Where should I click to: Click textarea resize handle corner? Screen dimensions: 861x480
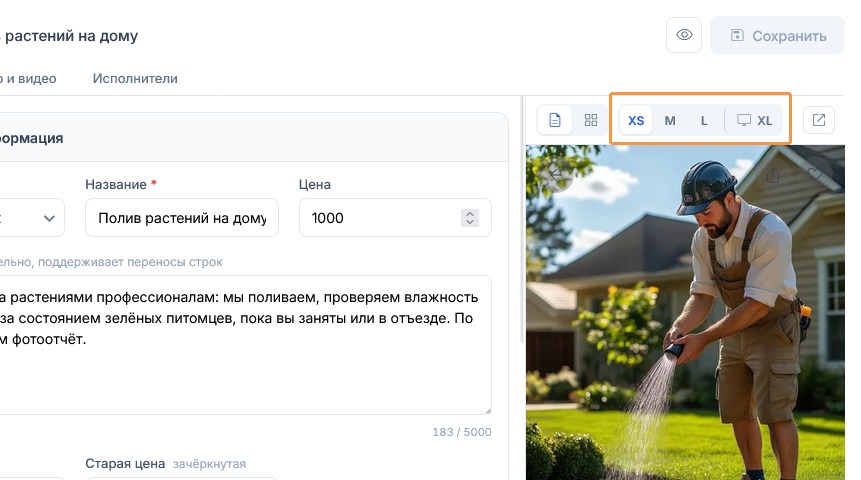click(x=488, y=410)
